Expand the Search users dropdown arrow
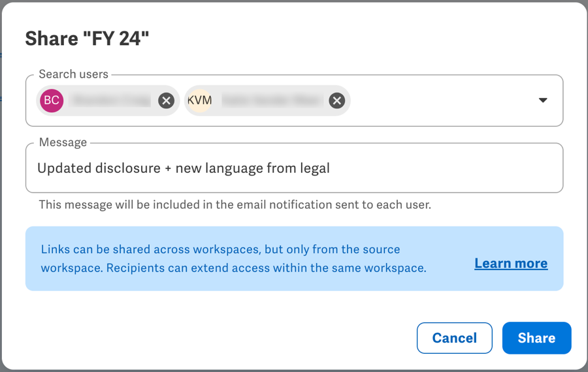The image size is (588, 372). pyautogui.click(x=543, y=100)
